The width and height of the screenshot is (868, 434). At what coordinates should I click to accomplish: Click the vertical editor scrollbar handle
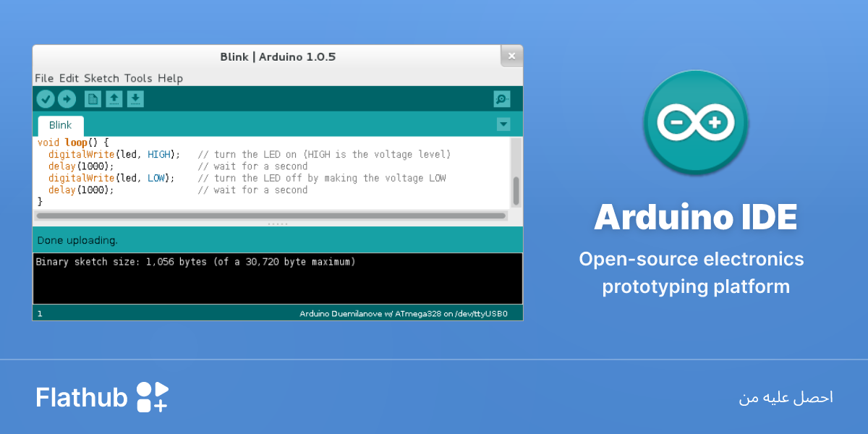coord(516,191)
